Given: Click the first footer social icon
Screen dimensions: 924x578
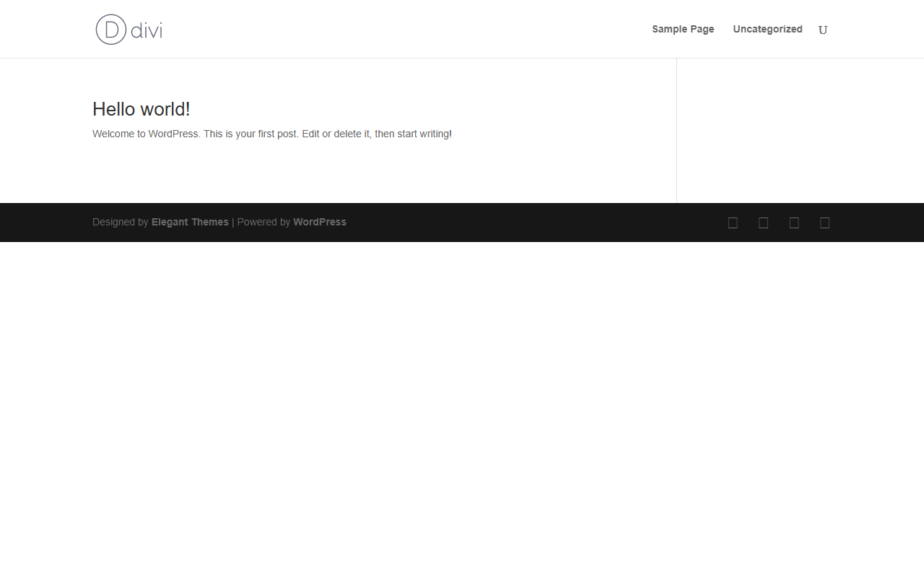Looking at the screenshot, I should (733, 223).
